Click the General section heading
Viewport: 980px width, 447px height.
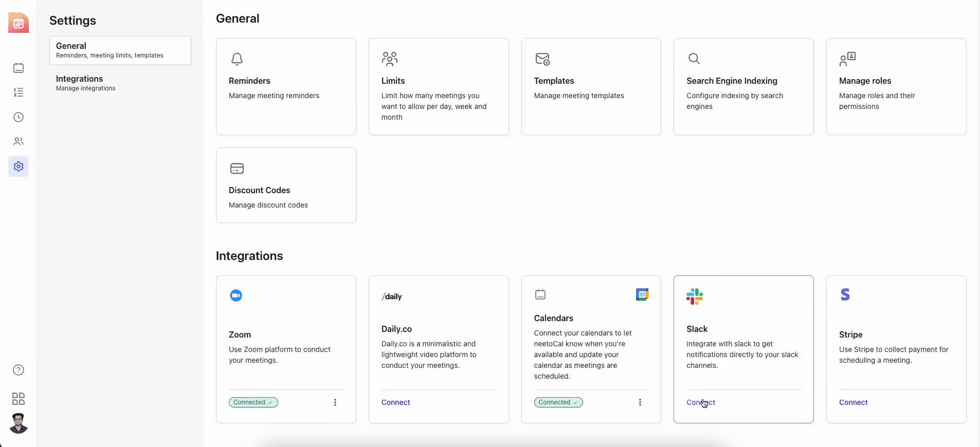click(238, 18)
